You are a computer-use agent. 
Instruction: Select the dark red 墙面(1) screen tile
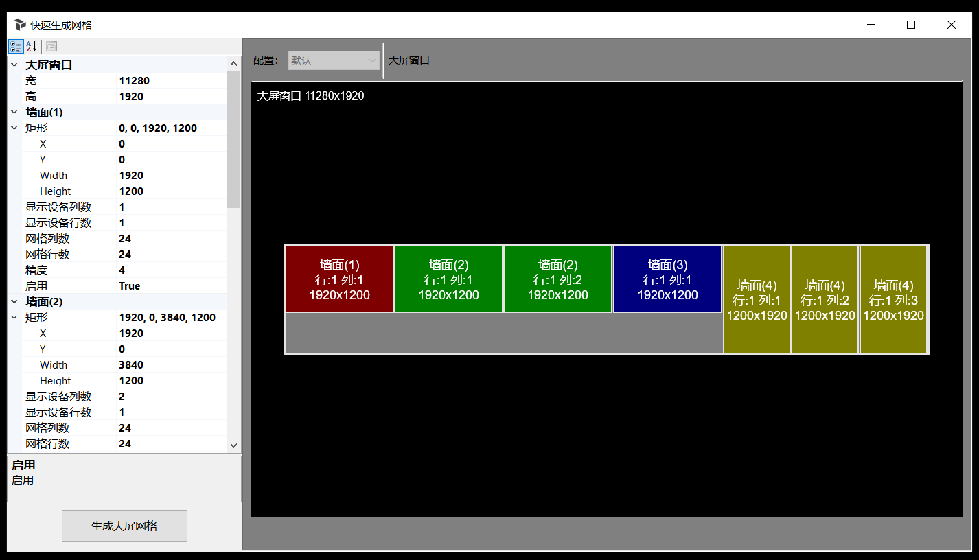pos(339,279)
